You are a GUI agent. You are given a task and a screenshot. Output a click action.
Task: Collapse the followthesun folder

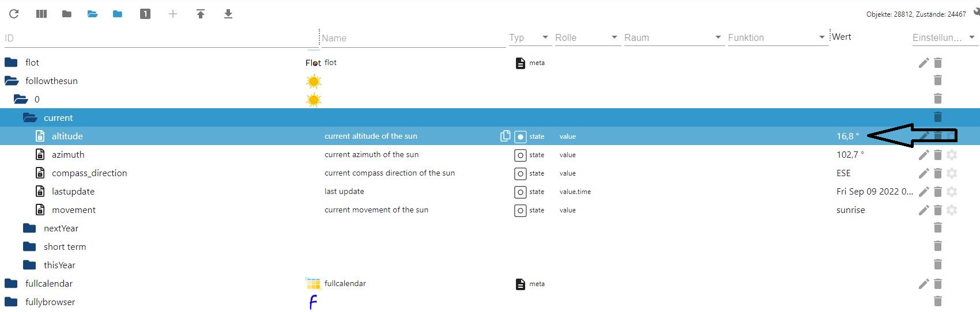12,81
